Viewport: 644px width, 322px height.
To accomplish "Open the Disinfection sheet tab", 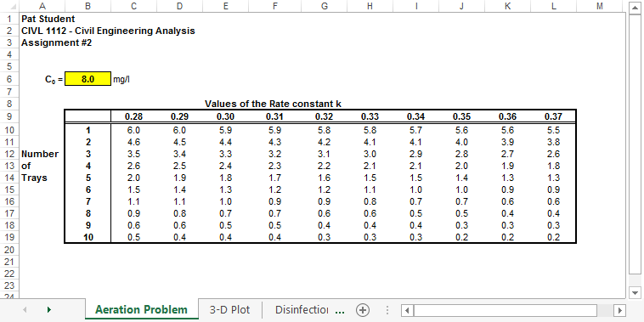I will click(302, 309).
